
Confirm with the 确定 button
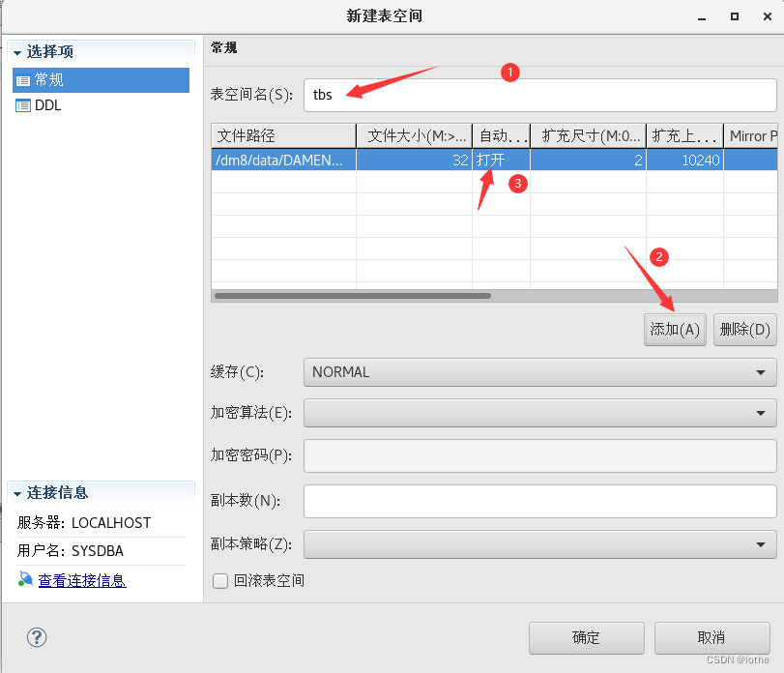pos(586,638)
